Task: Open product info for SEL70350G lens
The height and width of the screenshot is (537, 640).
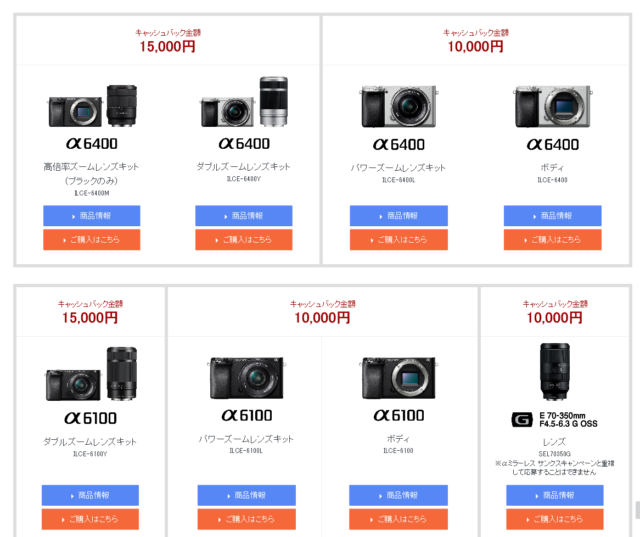Action: [x=554, y=495]
